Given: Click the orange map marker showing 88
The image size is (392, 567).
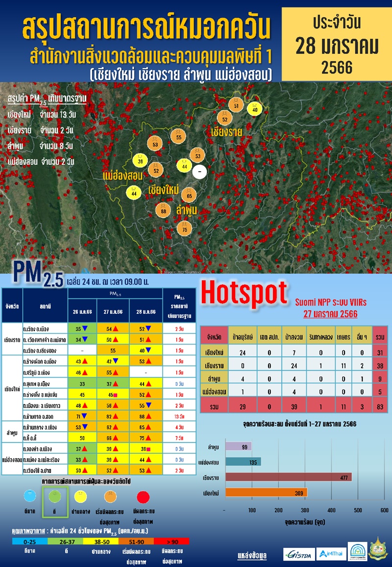Looking at the screenshot, I should pyautogui.click(x=163, y=211).
